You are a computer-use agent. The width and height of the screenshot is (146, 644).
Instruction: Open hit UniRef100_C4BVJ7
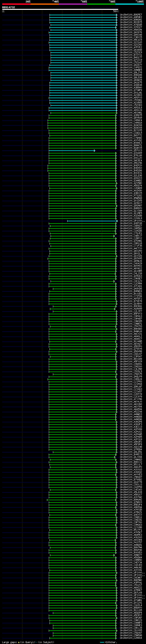point(131,236)
